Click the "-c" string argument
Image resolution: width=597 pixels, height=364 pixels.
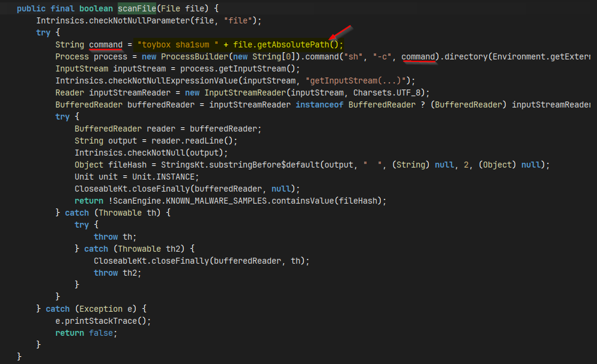point(382,56)
